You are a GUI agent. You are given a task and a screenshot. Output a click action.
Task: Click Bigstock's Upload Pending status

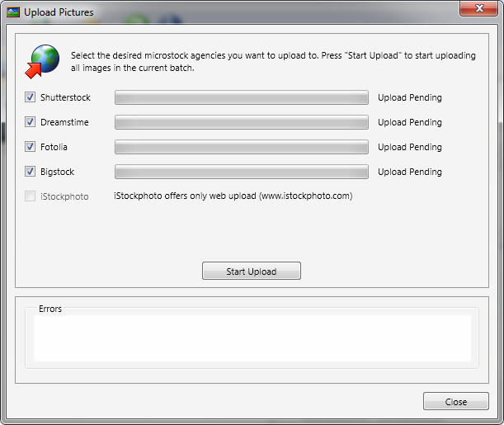click(x=410, y=172)
